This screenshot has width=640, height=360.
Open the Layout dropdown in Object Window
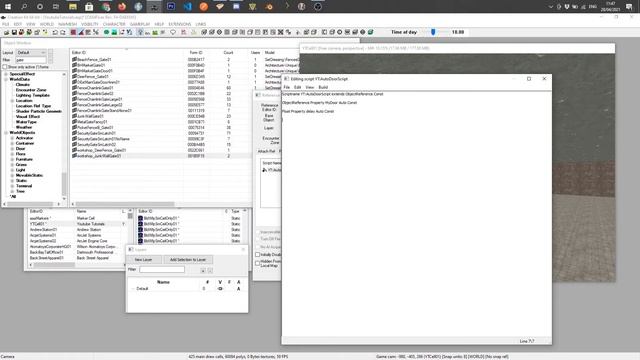(x=31, y=53)
